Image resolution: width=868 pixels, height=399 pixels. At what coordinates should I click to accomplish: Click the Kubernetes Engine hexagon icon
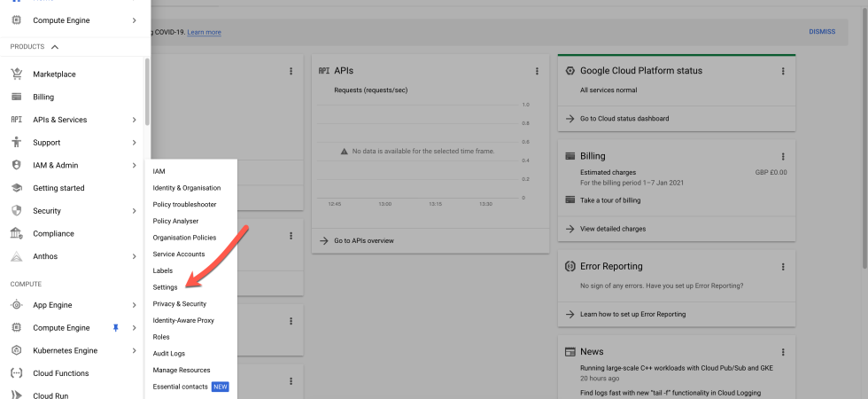pos(17,350)
